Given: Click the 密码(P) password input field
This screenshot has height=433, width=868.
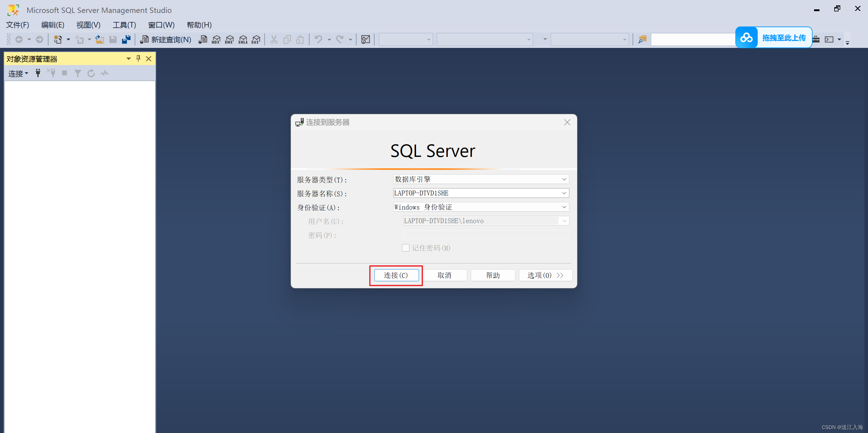Looking at the screenshot, I should point(485,235).
